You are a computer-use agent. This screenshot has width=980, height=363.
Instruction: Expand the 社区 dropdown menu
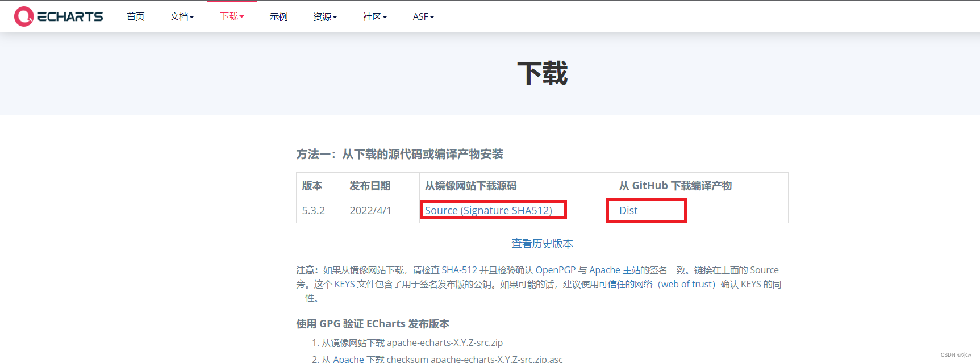point(375,17)
